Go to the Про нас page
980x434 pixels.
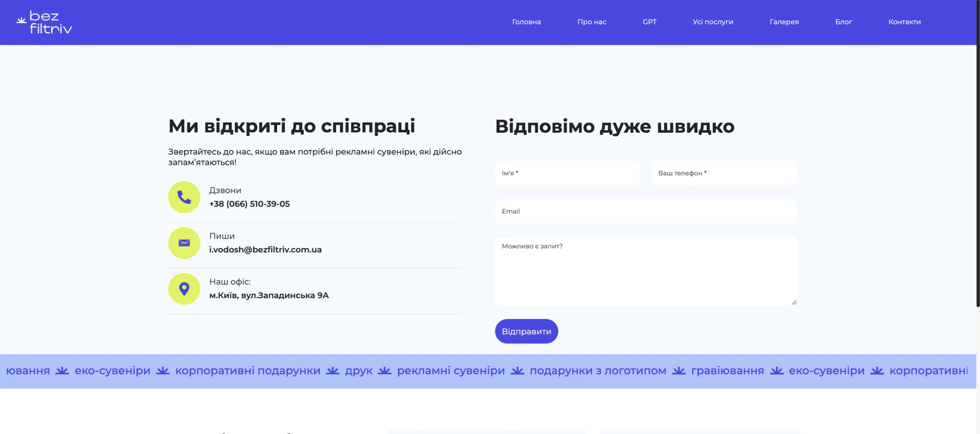(592, 22)
